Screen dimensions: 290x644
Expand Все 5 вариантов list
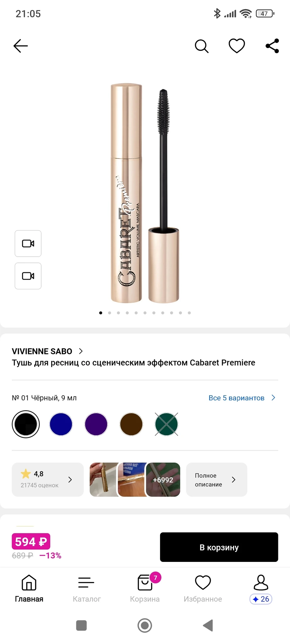pos(242,398)
